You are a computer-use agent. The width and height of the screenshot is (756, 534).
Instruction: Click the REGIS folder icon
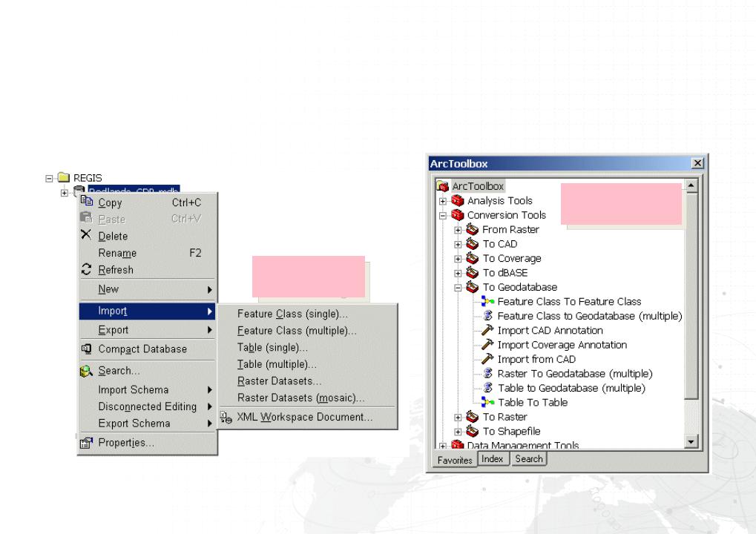click(64, 178)
